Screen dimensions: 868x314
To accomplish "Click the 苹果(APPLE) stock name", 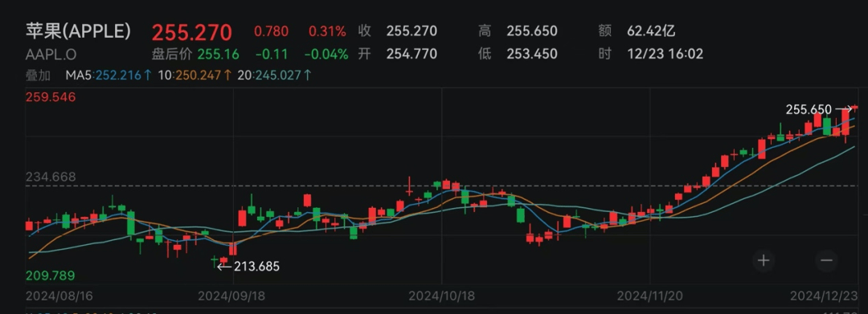I will (78, 31).
